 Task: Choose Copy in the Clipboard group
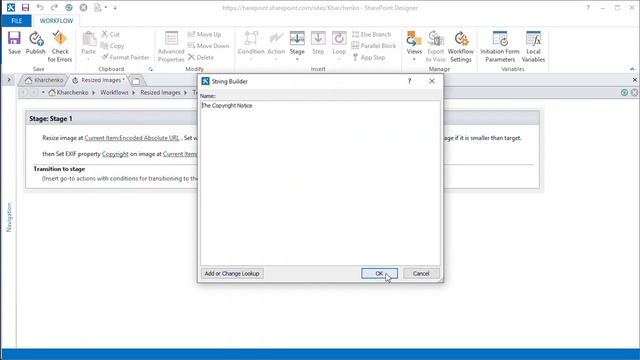tap(112, 46)
